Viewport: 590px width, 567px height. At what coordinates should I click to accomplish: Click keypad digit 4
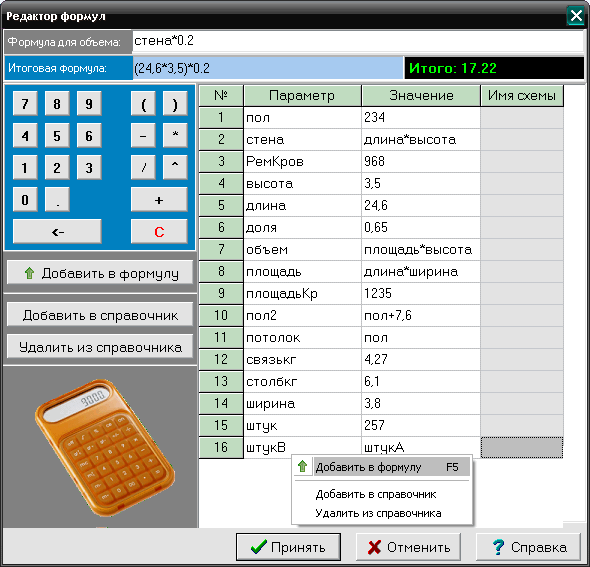[25, 135]
